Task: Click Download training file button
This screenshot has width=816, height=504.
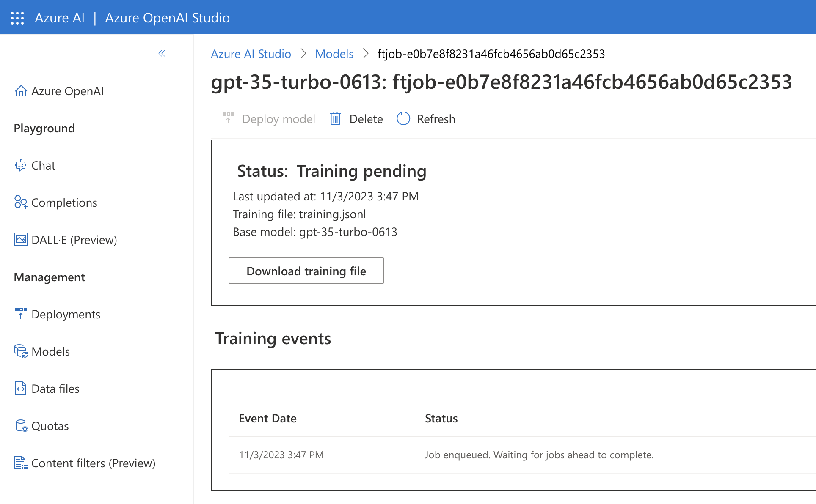Action: pos(306,271)
